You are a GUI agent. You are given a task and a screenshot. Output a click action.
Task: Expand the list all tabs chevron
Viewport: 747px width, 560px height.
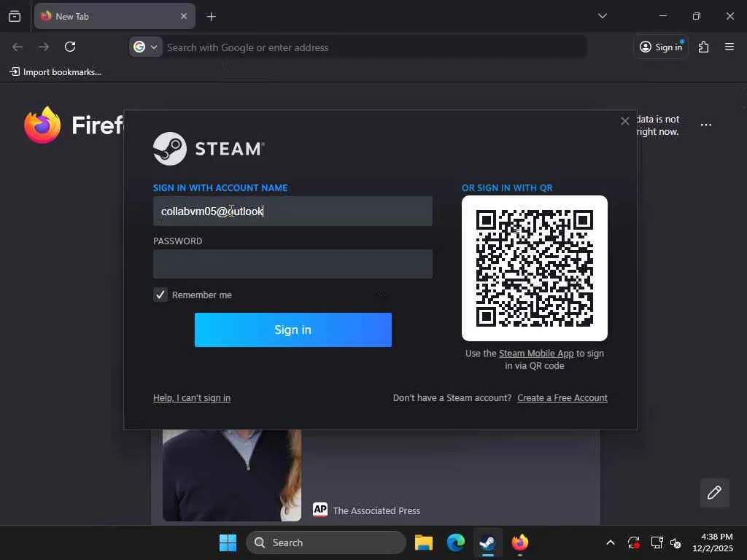pos(602,16)
